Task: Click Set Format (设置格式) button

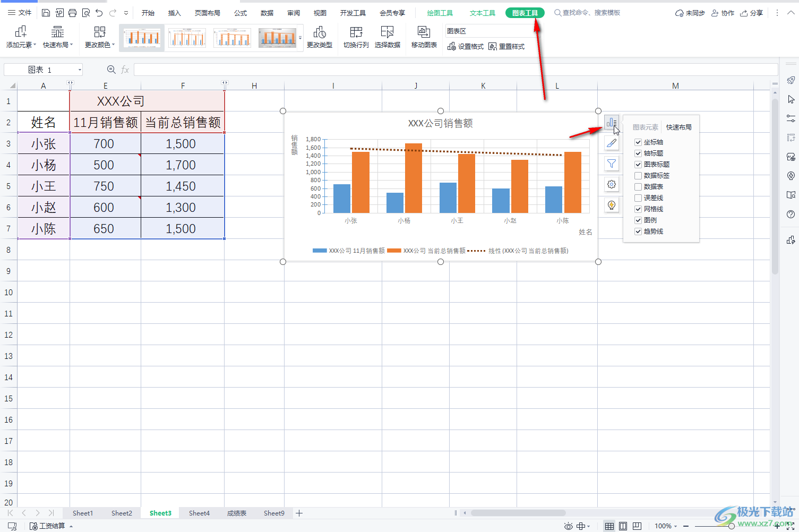Action: click(x=466, y=47)
